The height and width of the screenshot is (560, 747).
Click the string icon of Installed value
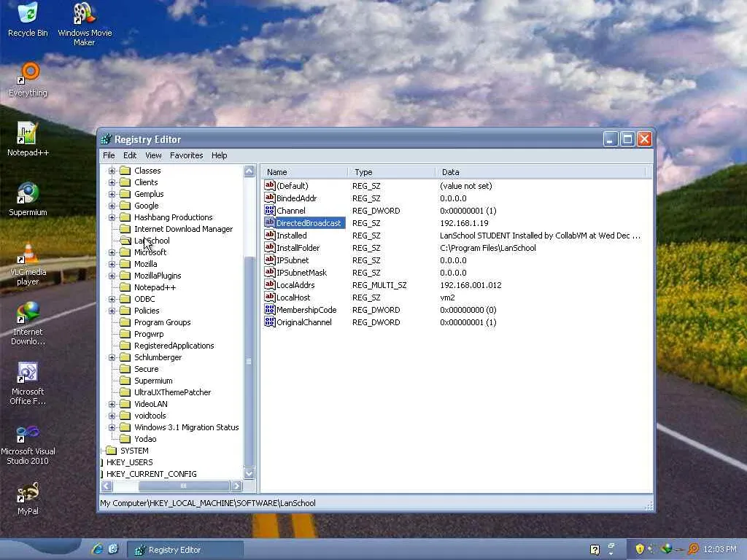click(x=270, y=236)
